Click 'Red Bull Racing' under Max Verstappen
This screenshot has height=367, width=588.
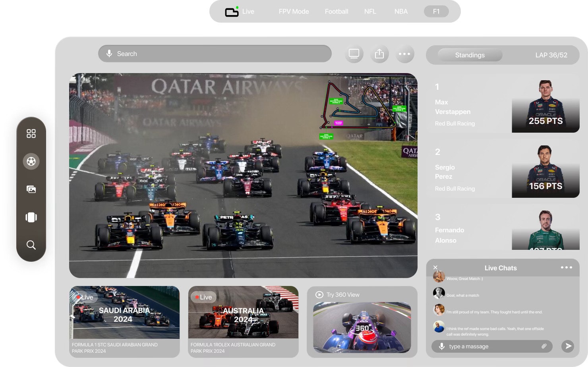click(455, 124)
